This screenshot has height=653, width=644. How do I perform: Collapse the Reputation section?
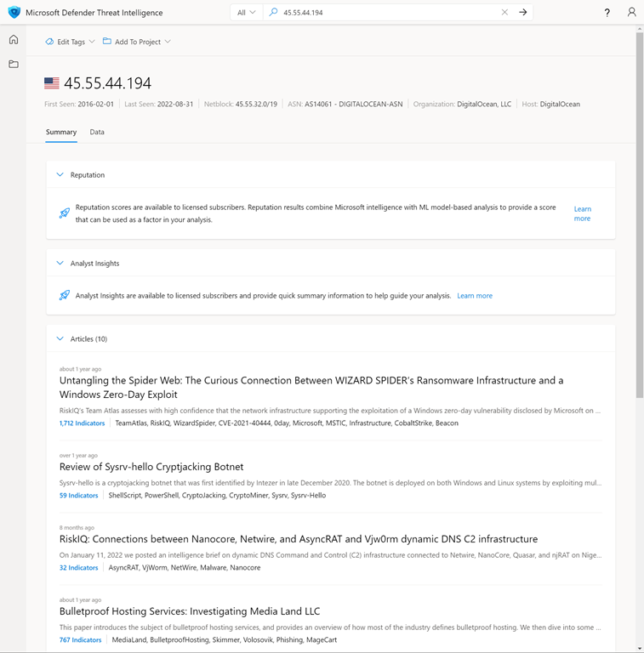[x=60, y=175]
